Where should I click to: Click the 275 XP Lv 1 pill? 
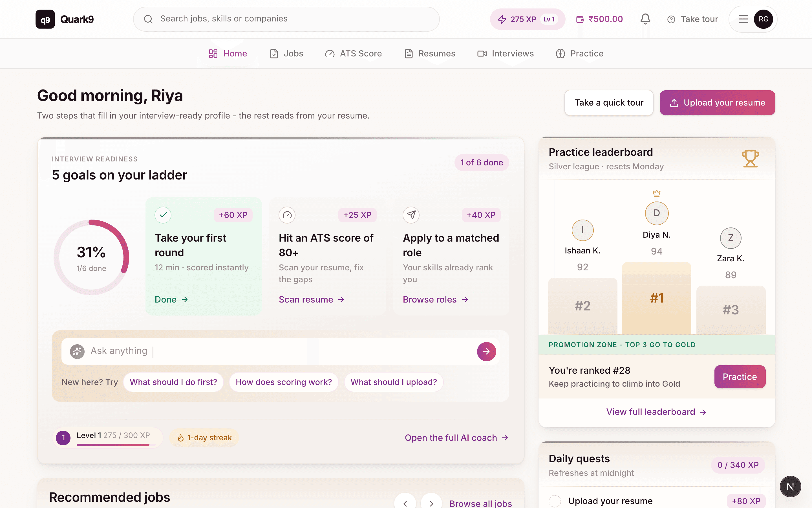[528, 19]
